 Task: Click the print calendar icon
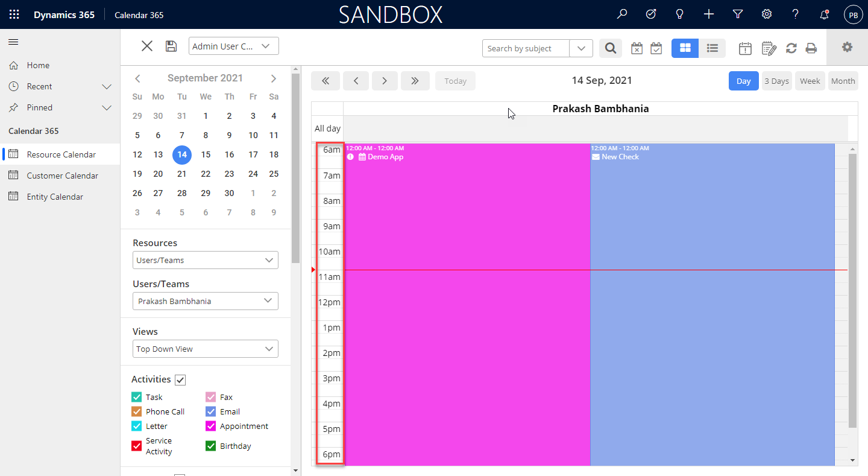click(x=811, y=48)
